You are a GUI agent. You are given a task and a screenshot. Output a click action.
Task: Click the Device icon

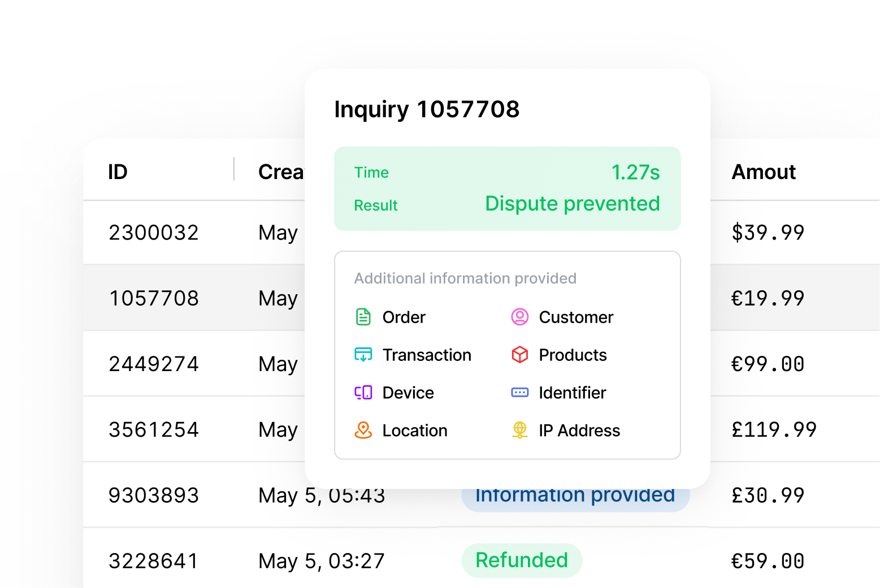364,393
